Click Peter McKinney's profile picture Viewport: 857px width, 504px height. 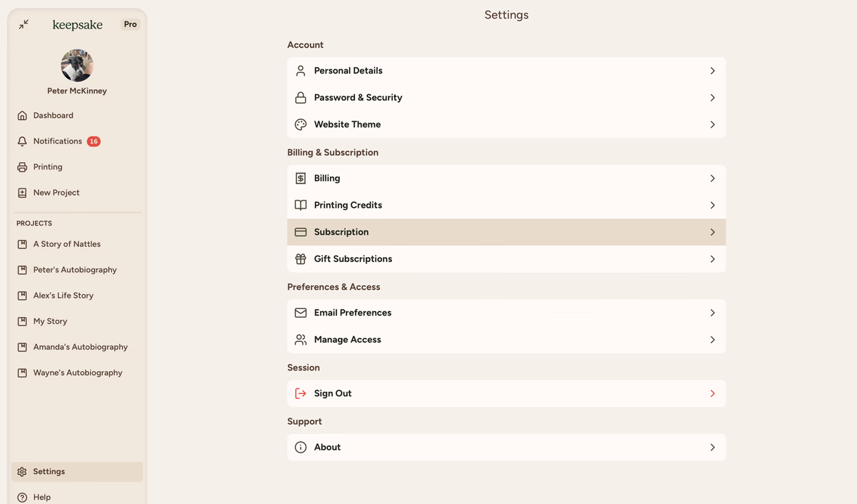pyautogui.click(x=77, y=66)
